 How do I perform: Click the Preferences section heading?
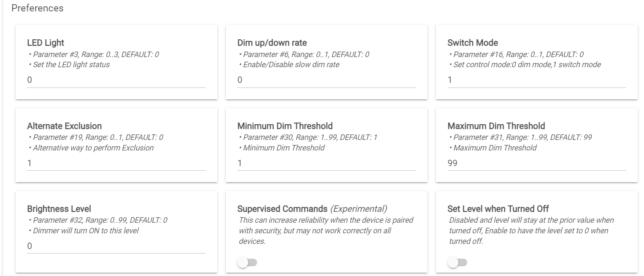pyautogui.click(x=38, y=8)
